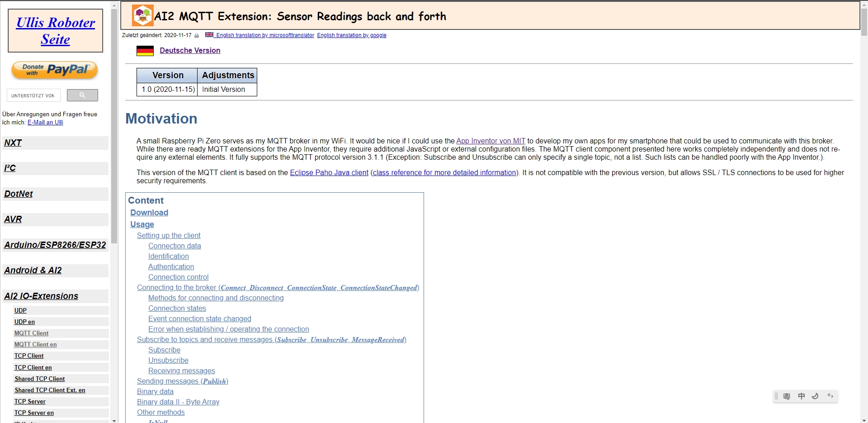Click the German flag icon
Viewport: 868px width, 423px height.
tap(145, 51)
